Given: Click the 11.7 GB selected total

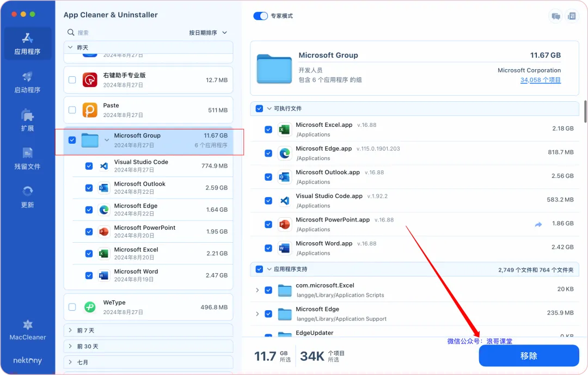Looking at the screenshot, I should 273,356.
